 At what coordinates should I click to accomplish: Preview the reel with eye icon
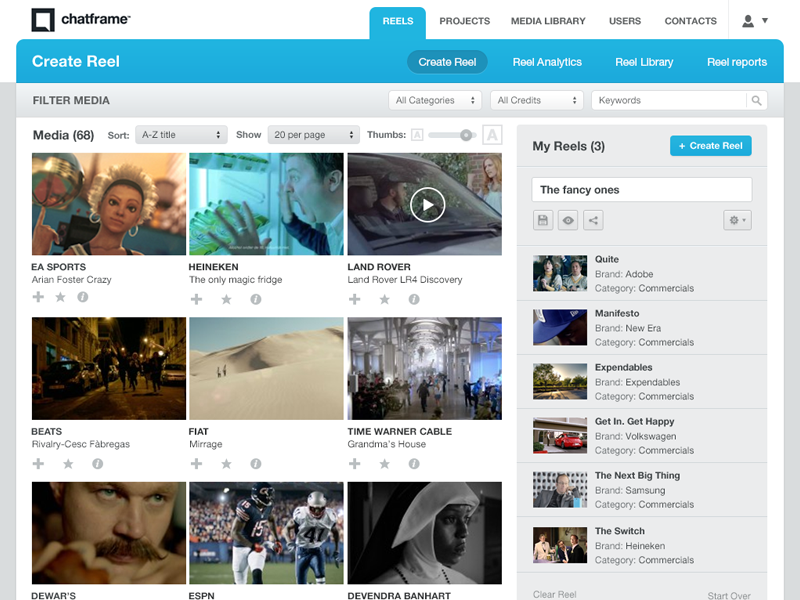[x=568, y=220]
